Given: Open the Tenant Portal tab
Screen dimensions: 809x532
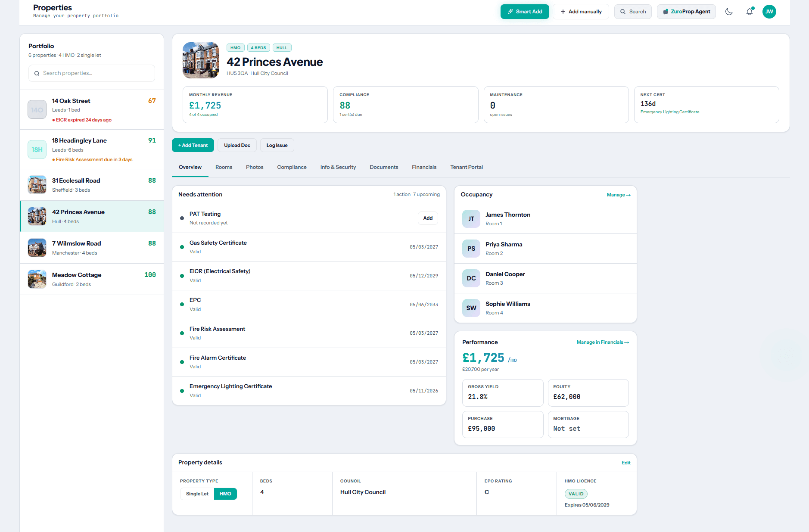Looking at the screenshot, I should point(467,167).
